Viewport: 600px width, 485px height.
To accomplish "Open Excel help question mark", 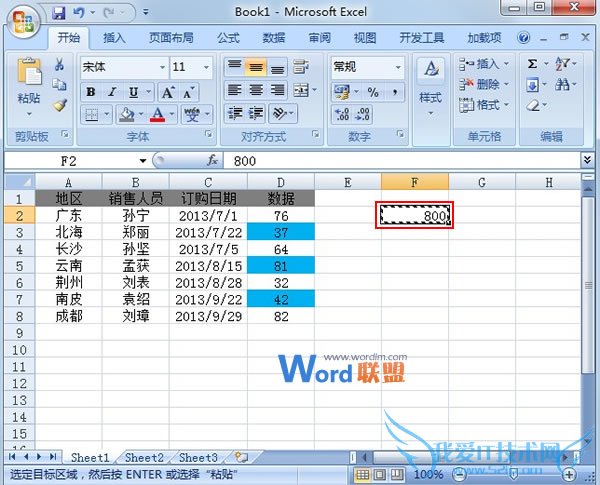I will tap(523, 38).
